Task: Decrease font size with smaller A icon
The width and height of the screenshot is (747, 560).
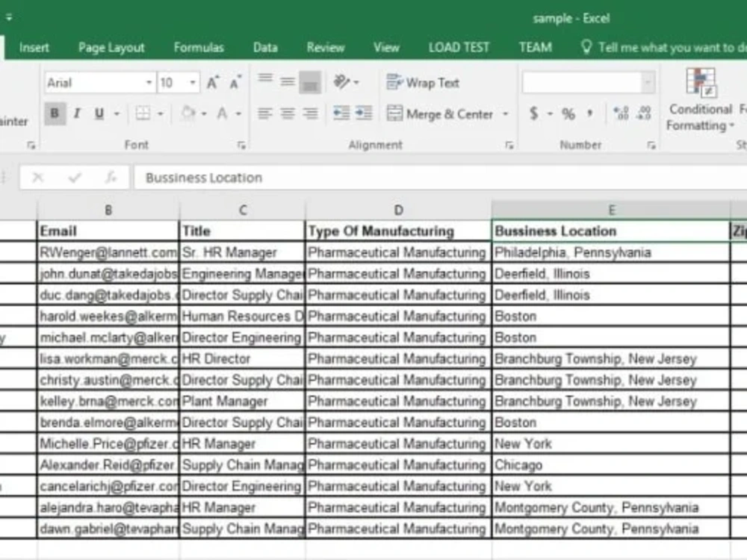Action: [x=235, y=83]
